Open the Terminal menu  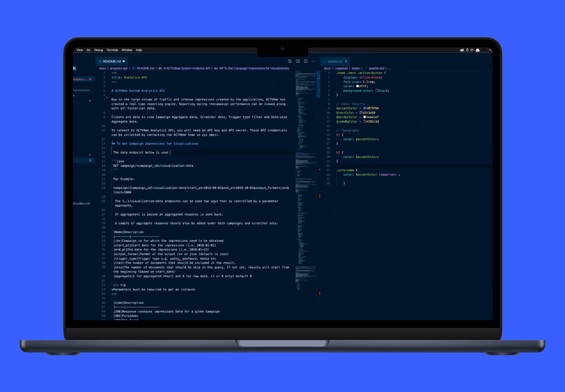(112, 50)
